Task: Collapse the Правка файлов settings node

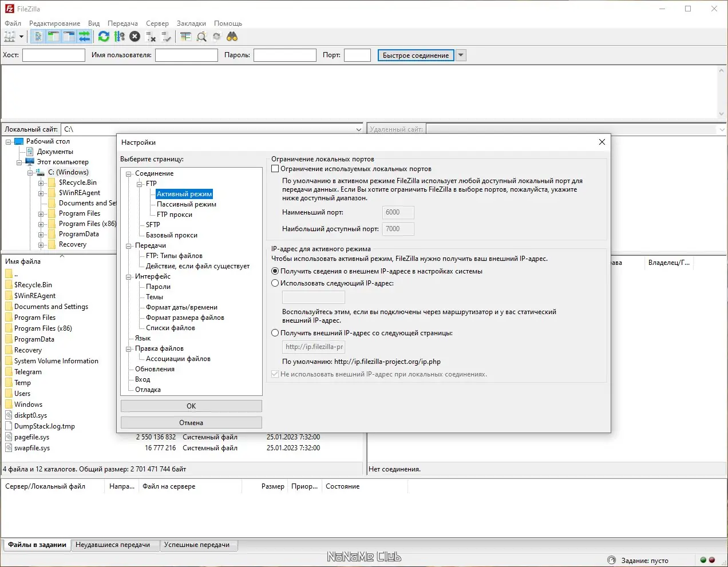Action: point(129,348)
